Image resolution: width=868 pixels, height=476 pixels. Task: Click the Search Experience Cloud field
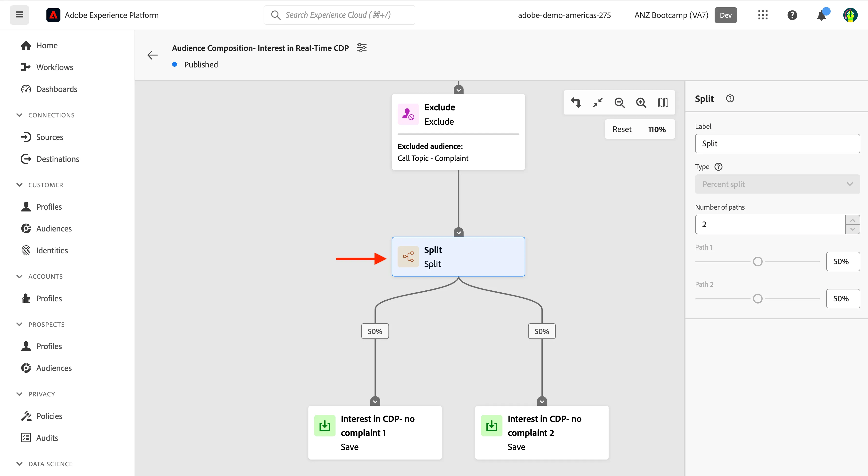[339, 15]
